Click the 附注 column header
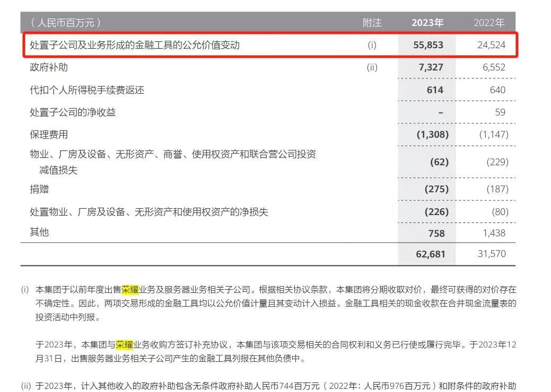551x392 pixels. [x=372, y=23]
